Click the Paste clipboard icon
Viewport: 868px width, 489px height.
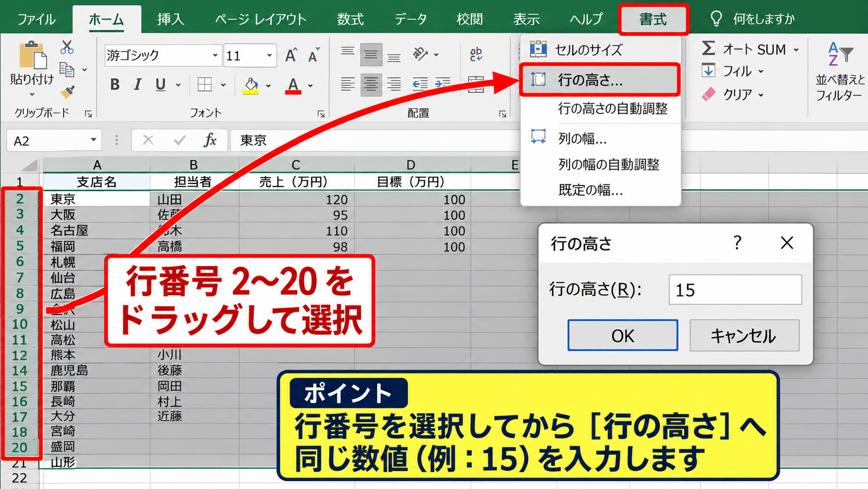pyautogui.click(x=32, y=55)
